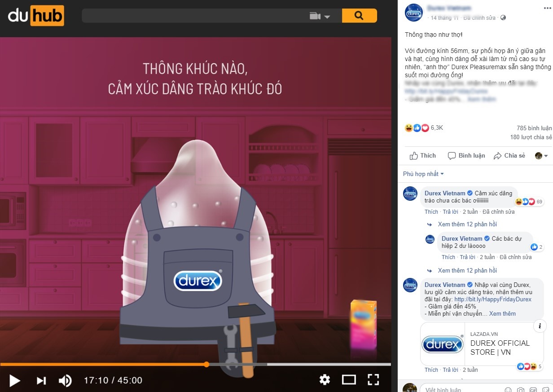Like the post with Thích button
Screen dimensions: 553x392
pyautogui.click(x=423, y=155)
